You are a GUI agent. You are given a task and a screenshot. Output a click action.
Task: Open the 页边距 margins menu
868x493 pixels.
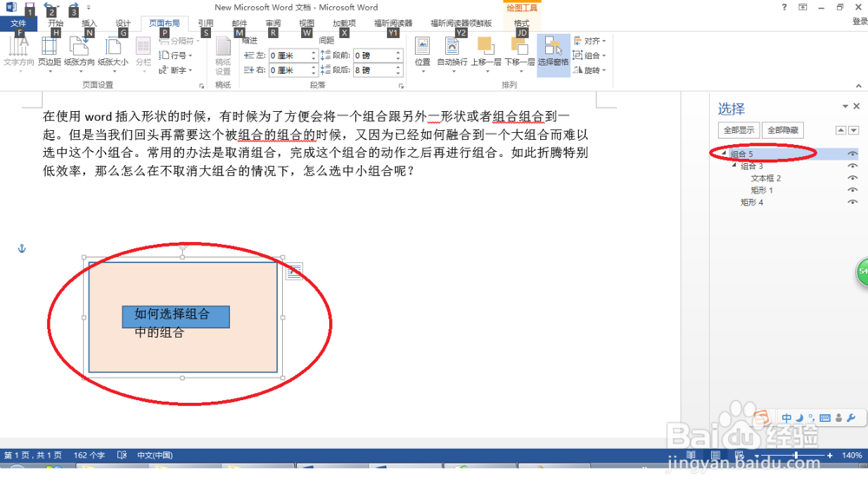[49, 54]
